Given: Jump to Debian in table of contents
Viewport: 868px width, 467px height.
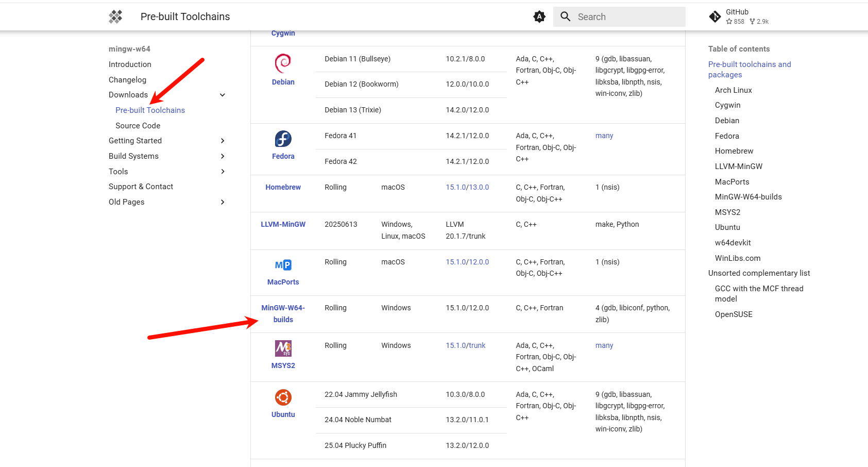Looking at the screenshot, I should pos(727,121).
